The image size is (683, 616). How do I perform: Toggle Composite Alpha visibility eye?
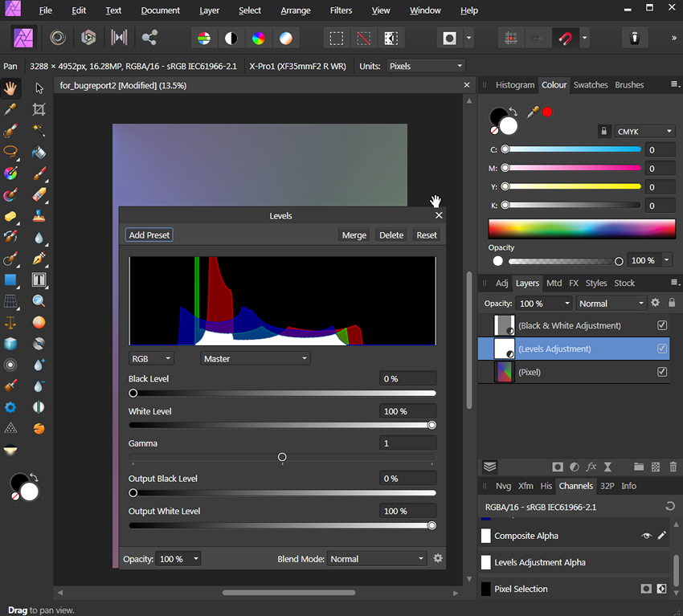(647, 536)
